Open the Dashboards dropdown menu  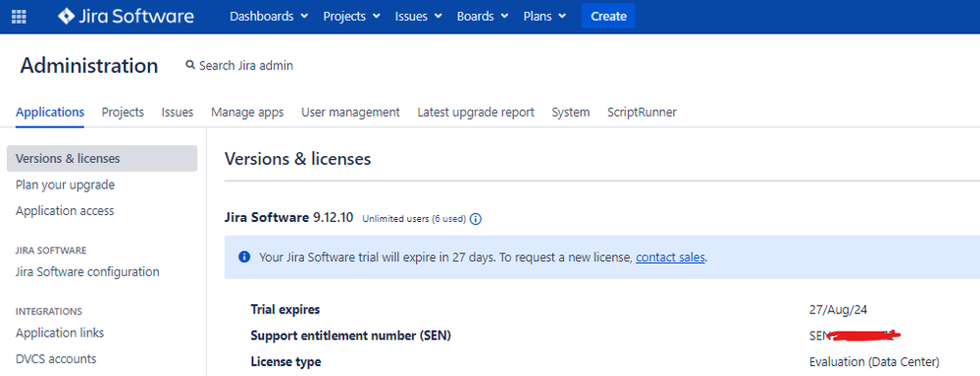[269, 17]
